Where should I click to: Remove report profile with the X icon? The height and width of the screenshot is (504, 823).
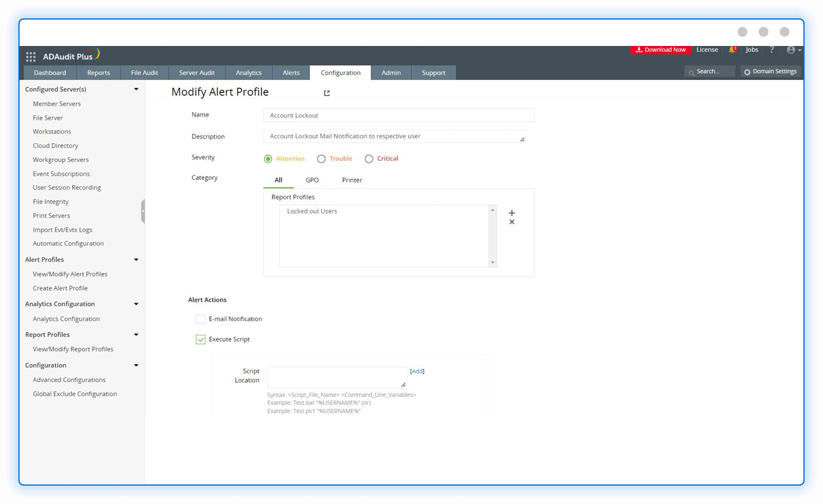click(512, 222)
